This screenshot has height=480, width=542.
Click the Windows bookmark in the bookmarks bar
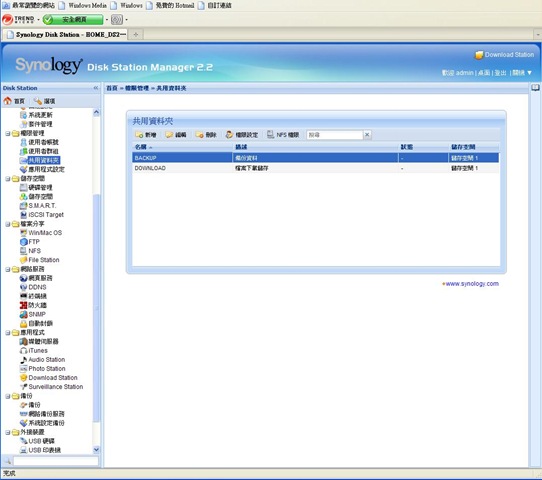click(x=127, y=5)
